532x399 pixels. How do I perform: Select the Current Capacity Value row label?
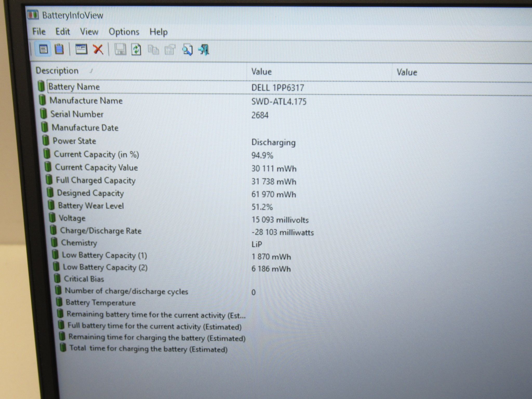[96, 168]
